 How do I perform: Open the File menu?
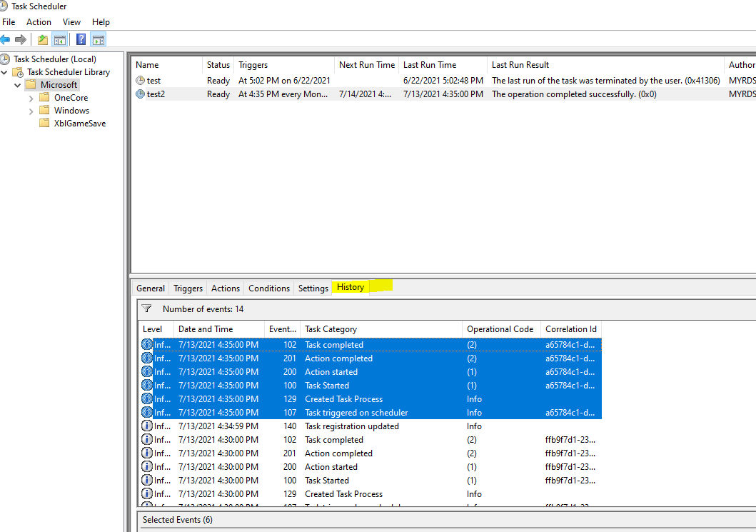[x=9, y=22]
